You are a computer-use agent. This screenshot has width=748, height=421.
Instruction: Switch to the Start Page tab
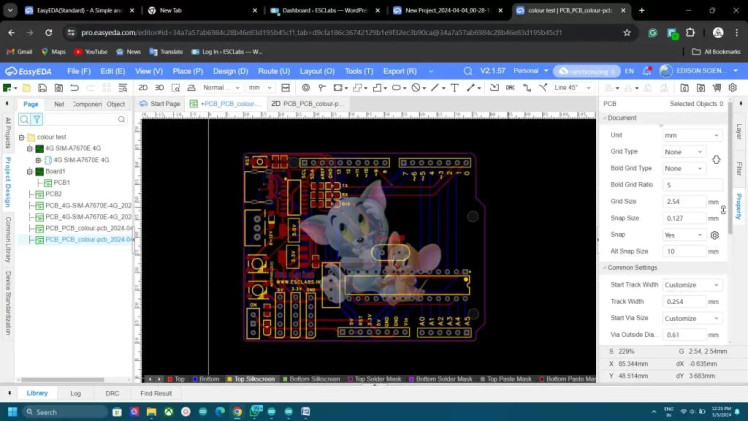coord(161,103)
